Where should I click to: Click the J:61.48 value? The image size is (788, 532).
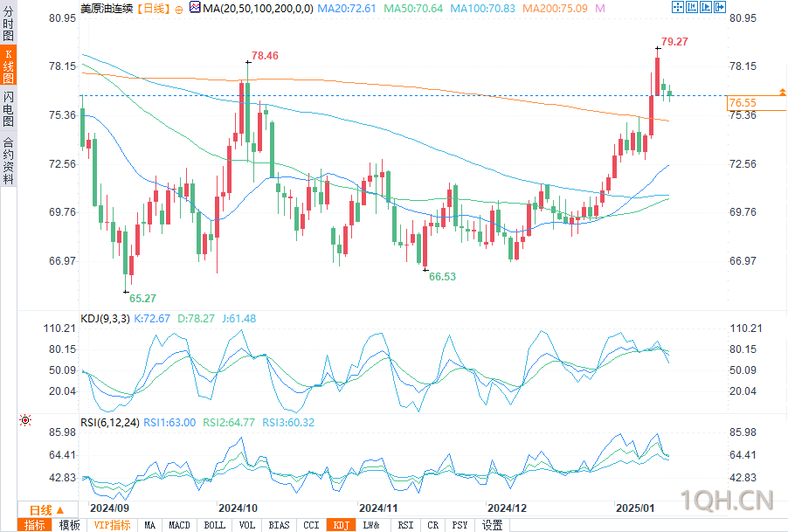point(238,319)
